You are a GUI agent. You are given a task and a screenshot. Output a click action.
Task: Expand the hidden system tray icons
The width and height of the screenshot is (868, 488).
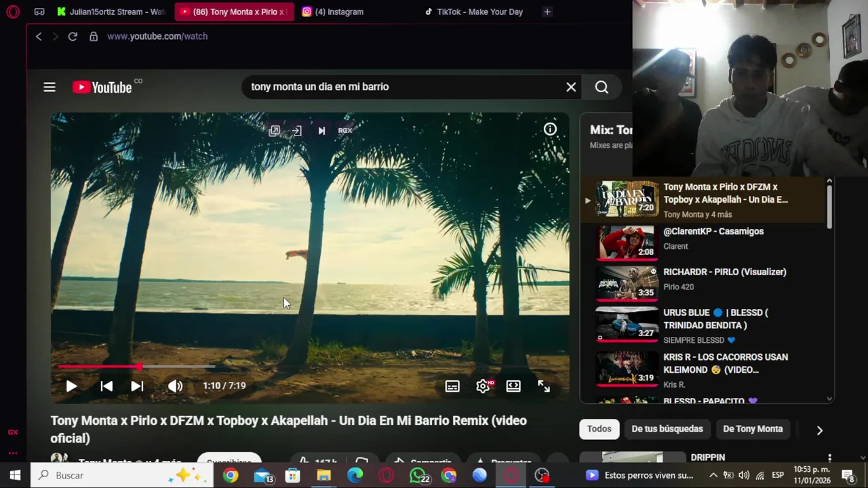[713, 475]
